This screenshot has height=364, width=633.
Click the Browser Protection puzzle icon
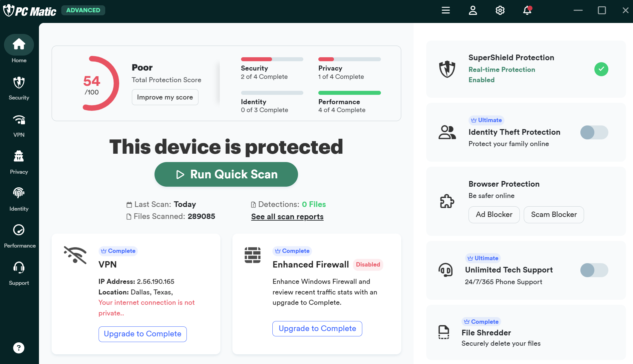point(447,201)
